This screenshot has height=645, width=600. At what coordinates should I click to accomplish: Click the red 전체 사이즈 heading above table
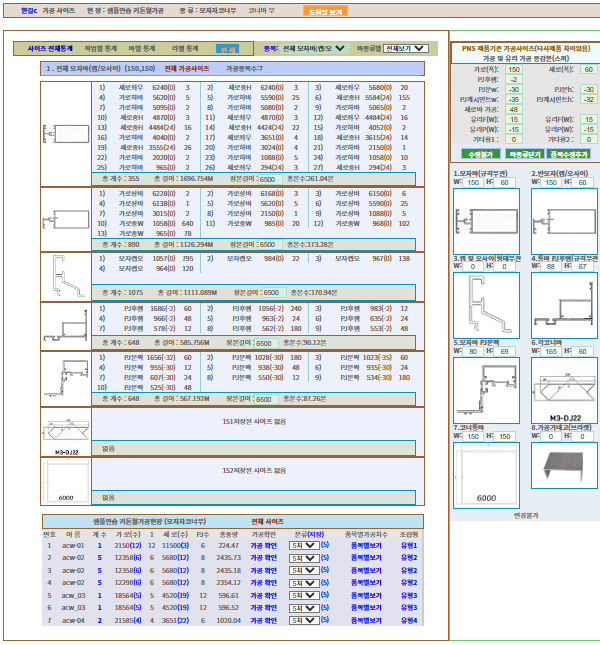pos(268,522)
